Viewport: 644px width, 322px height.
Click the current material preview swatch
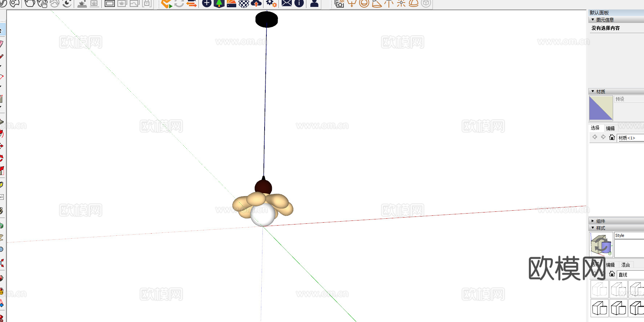tap(601, 108)
